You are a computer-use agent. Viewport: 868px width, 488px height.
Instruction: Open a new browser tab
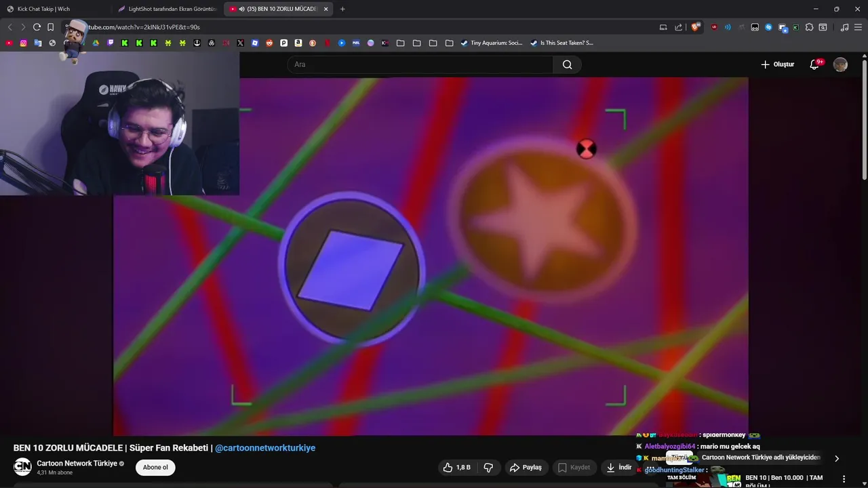click(x=342, y=9)
